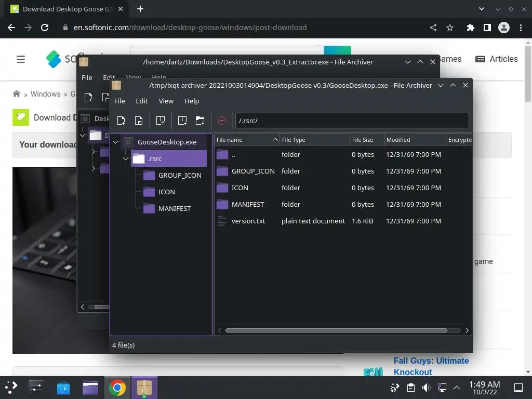
Task: Open Chrome extensions puzzle icon
Action: pyautogui.click(x=470, y=28)
